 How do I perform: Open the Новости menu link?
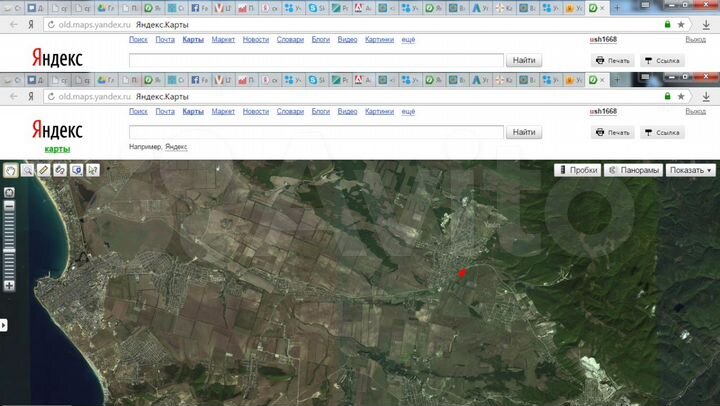tap(255, 112)
